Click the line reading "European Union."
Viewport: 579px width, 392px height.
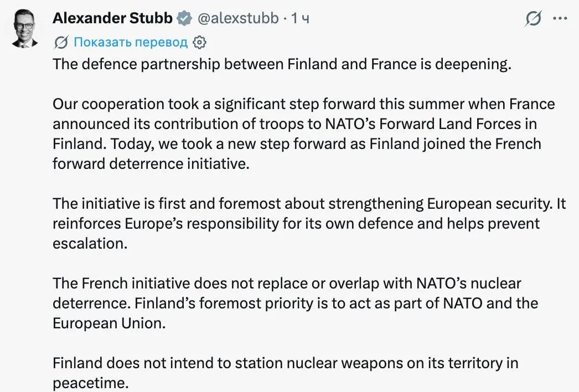click(109, 324)
